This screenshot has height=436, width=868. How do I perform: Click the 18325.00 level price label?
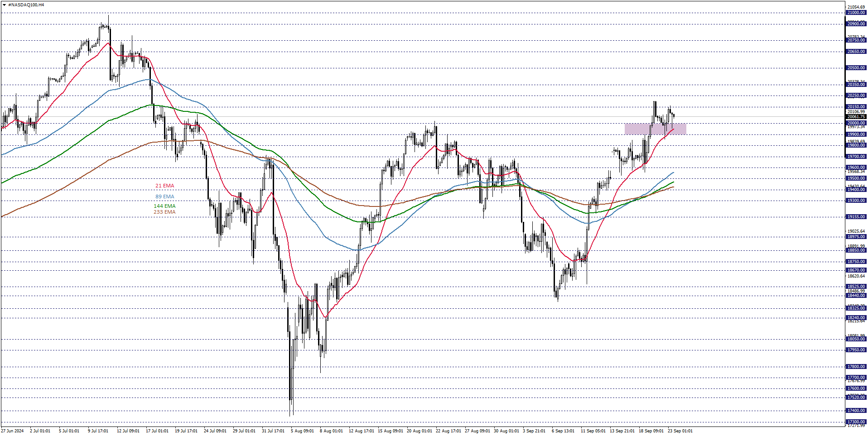[856, 308]
